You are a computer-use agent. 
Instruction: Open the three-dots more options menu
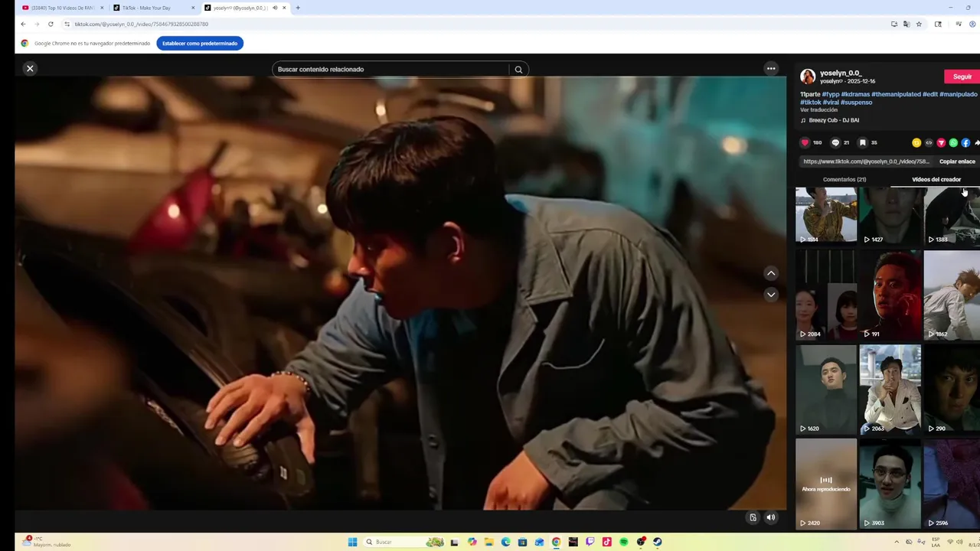click(x=771, y=69)
